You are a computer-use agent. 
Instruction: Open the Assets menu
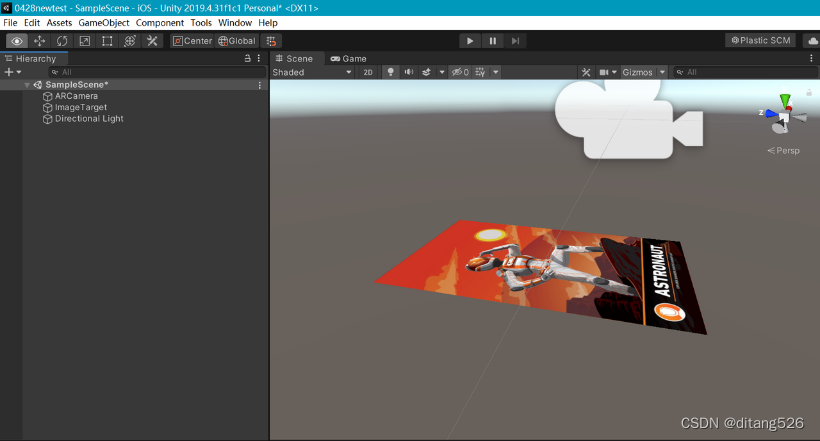[59, 22]
